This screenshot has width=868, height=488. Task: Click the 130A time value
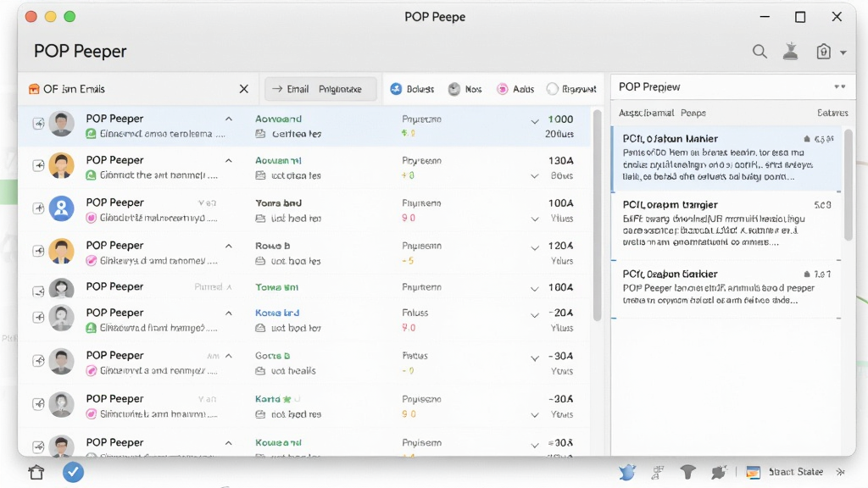pos(561,160)
